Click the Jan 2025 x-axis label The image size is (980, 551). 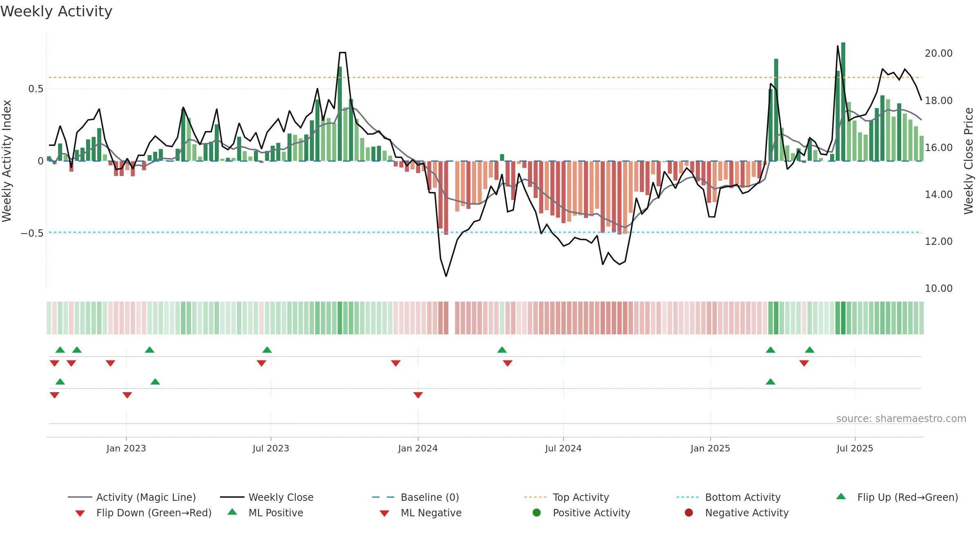(x=710, y=448)
